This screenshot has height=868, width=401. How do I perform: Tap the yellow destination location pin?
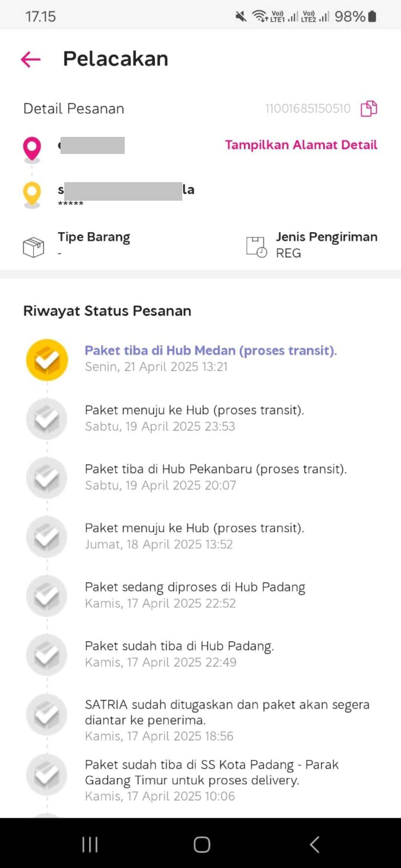(x=32, y=194)
